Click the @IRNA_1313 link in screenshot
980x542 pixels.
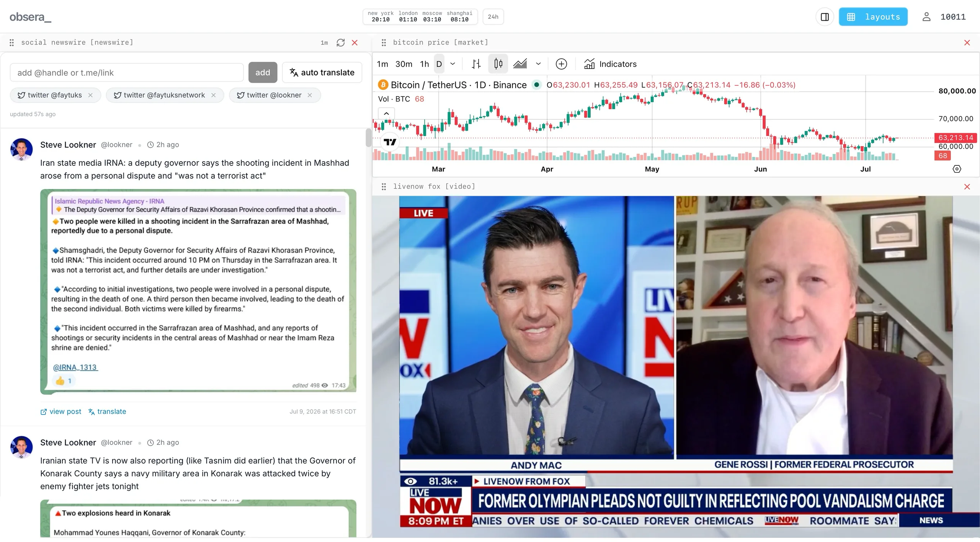(75, 367)
